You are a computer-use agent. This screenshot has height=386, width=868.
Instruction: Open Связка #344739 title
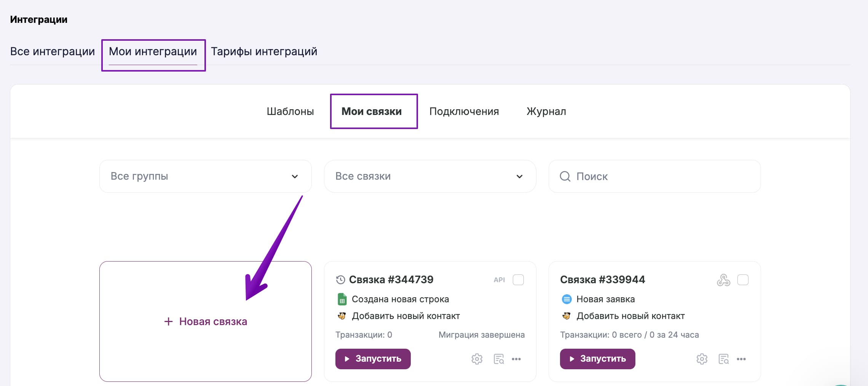point(391,280)
